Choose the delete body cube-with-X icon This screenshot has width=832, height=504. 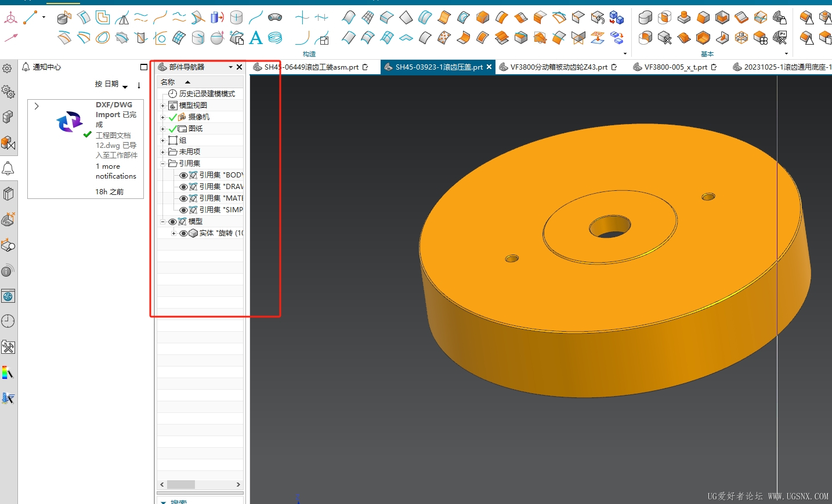665,38
